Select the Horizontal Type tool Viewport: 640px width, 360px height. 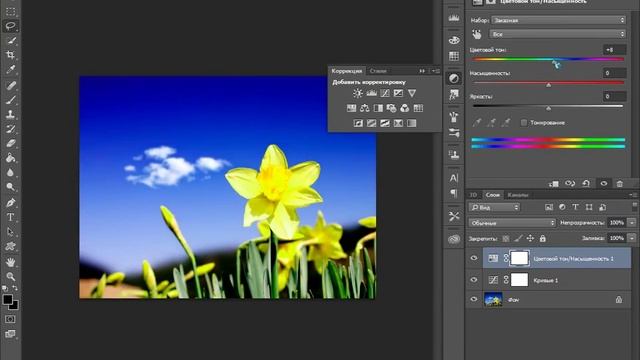click(x=11, y=217)
